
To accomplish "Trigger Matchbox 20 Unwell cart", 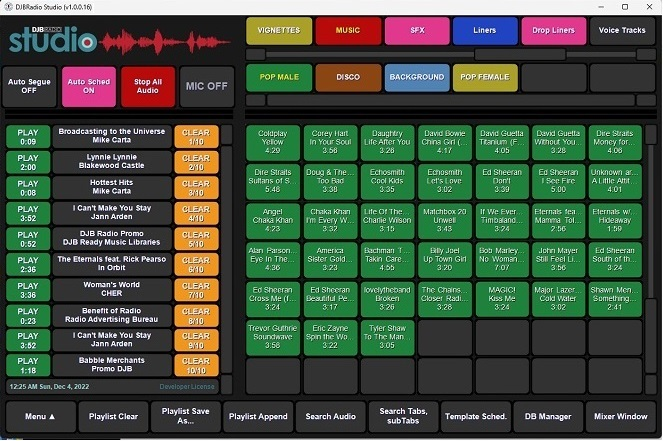I will click(x=444, y=221).
